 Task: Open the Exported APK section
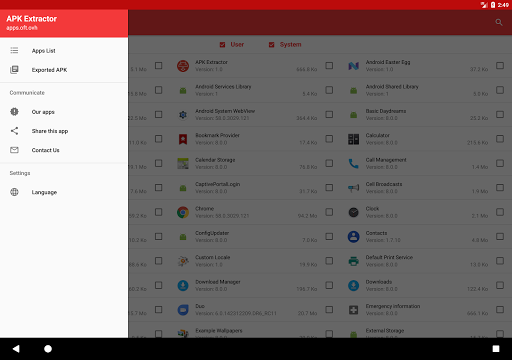coord(64,70)
